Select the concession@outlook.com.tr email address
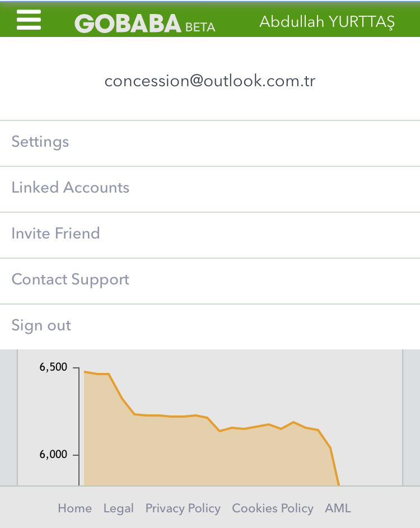 click(210, 81)
